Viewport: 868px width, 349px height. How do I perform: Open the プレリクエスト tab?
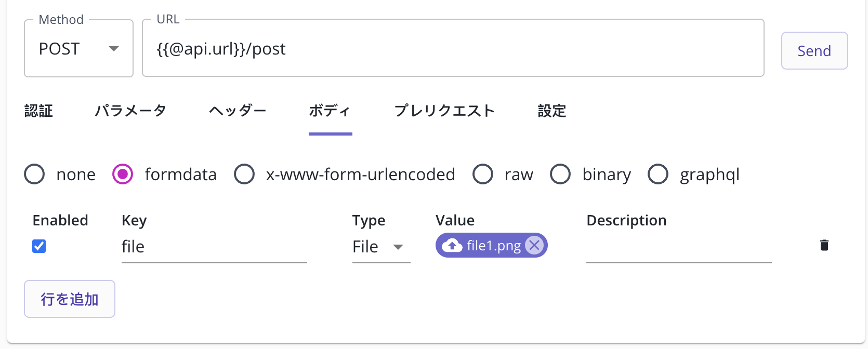click(444, 111)
